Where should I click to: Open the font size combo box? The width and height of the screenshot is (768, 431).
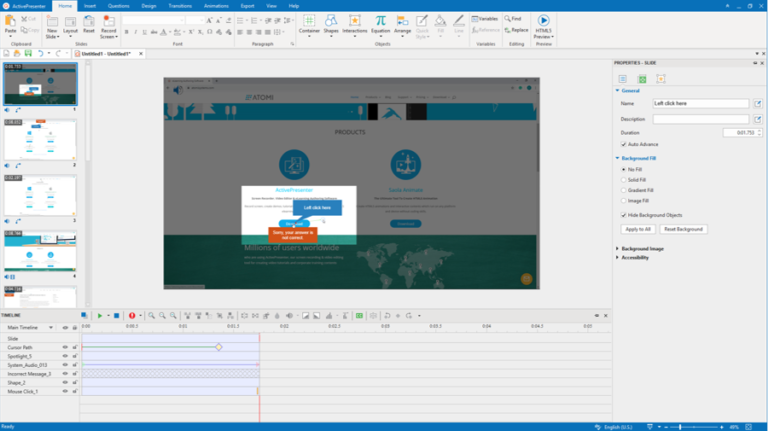coord(195,20)
